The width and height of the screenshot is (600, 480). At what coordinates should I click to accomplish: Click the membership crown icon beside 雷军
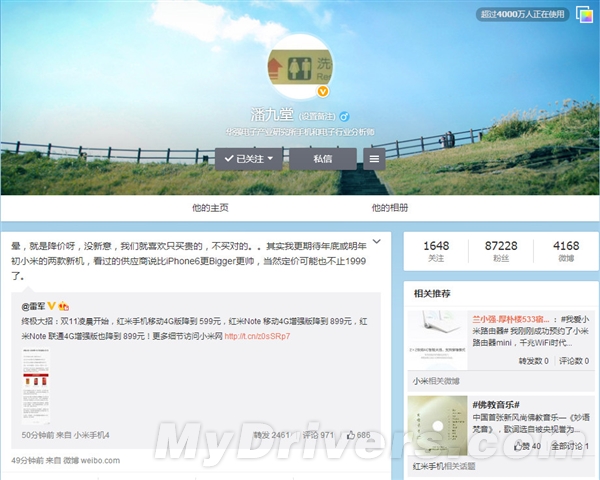pyautogui.click(x=64, y=306)
